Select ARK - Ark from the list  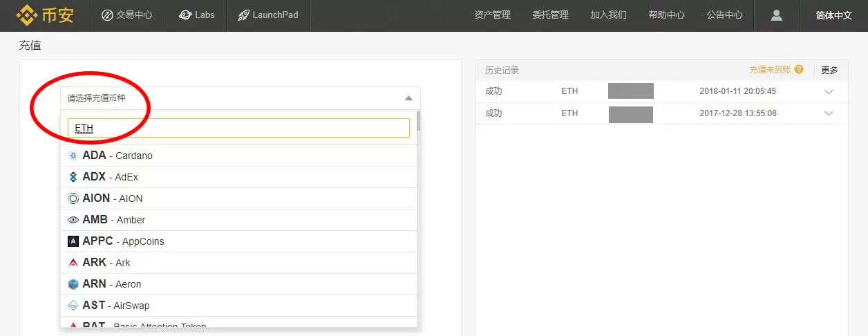point(238,263)
